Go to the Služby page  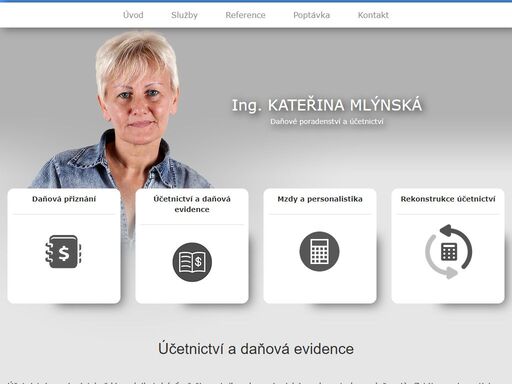pos(184,15)
